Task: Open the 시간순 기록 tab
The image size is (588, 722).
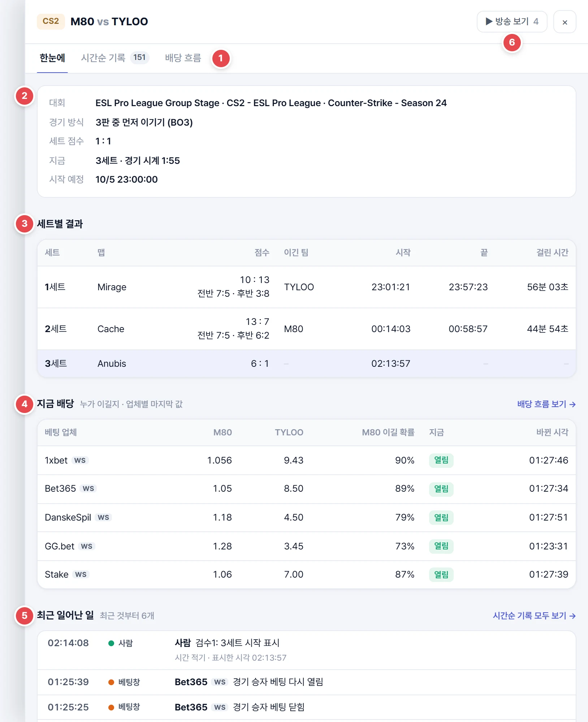Action: click(x=115, y=58)
